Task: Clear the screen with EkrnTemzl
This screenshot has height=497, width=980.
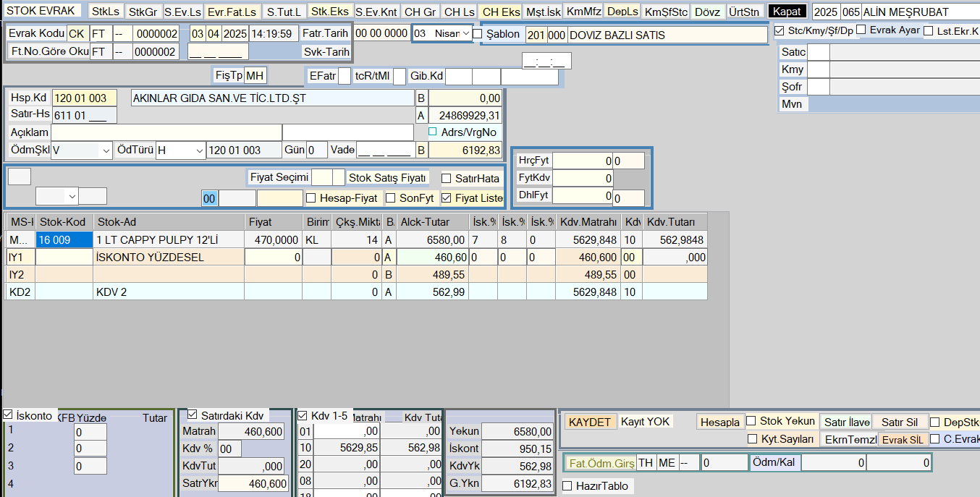Action: (x=850, y=439)
